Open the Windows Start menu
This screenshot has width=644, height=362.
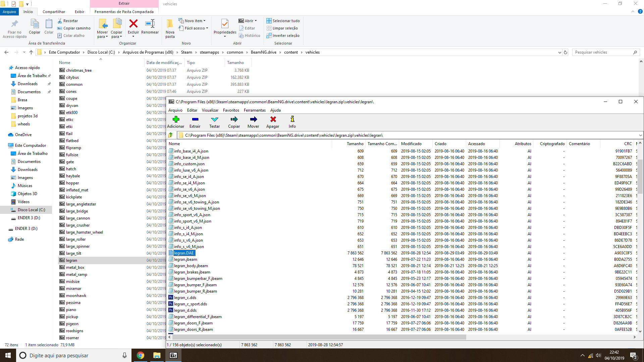tap(8, 355)
